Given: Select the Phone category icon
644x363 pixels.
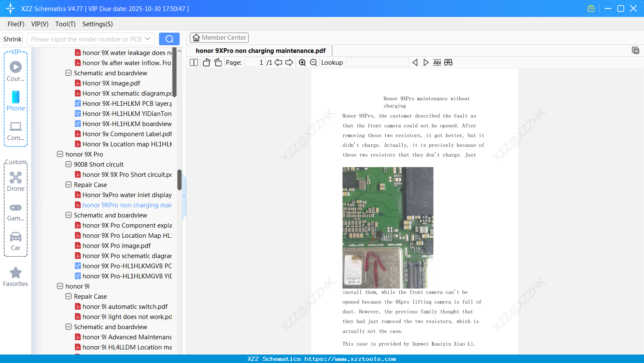Looking at the screenshot, I should coord(16,101).
